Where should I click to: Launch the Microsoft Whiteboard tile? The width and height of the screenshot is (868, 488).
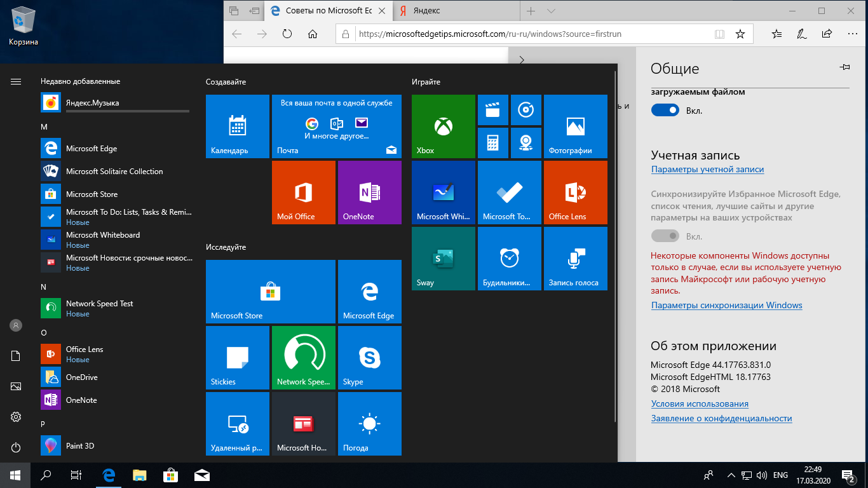(444, 193)
